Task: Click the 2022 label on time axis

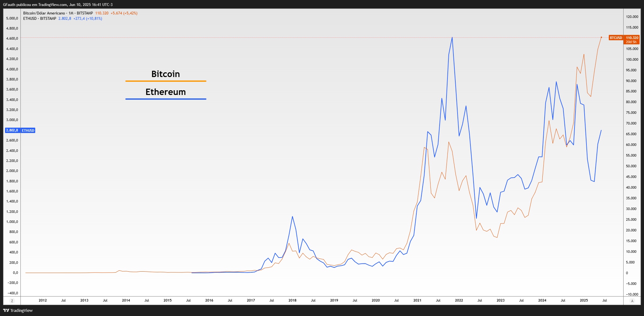Action: [x=459, y=300]
